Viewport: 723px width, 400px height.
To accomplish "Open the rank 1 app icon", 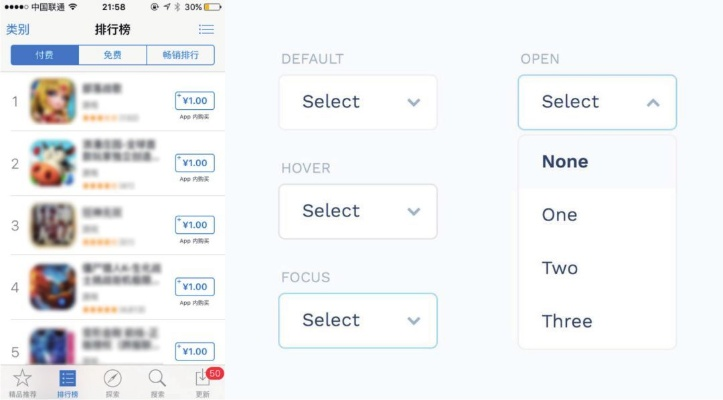I will coord(53,101).
